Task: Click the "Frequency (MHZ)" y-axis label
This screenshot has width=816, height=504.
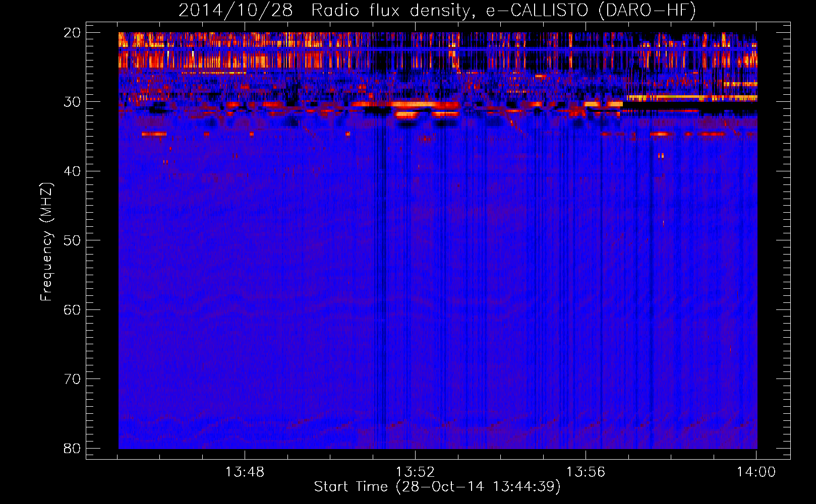Action: 46,242
